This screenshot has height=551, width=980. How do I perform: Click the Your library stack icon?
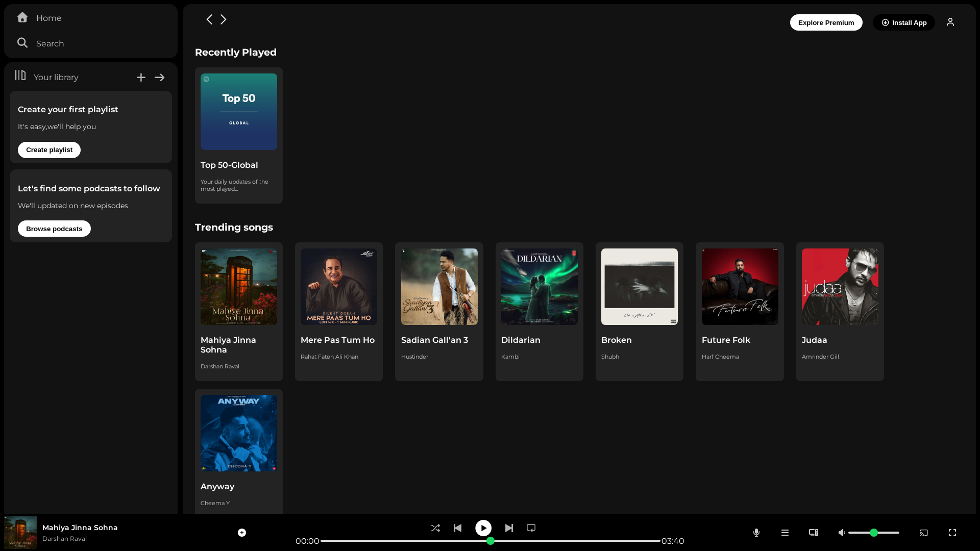20,76
